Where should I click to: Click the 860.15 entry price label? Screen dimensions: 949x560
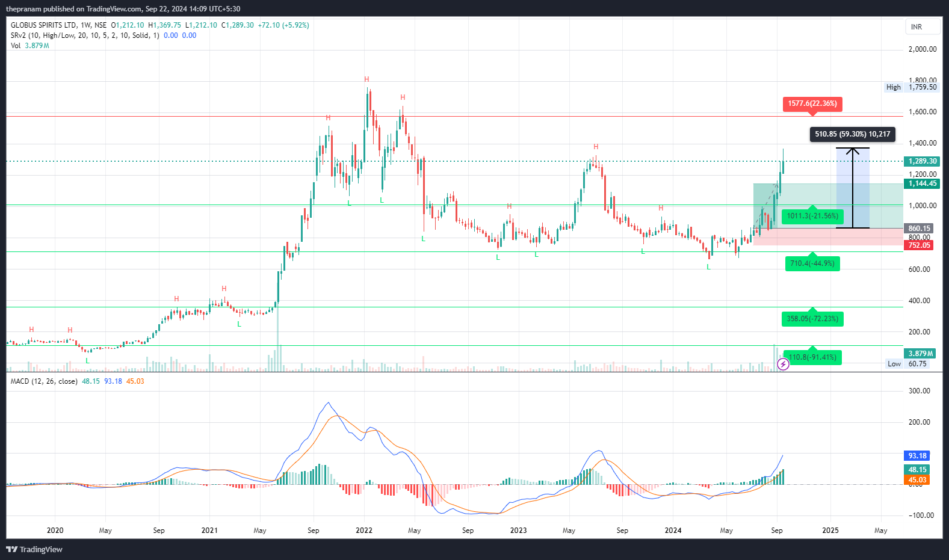tap(919, 229)
